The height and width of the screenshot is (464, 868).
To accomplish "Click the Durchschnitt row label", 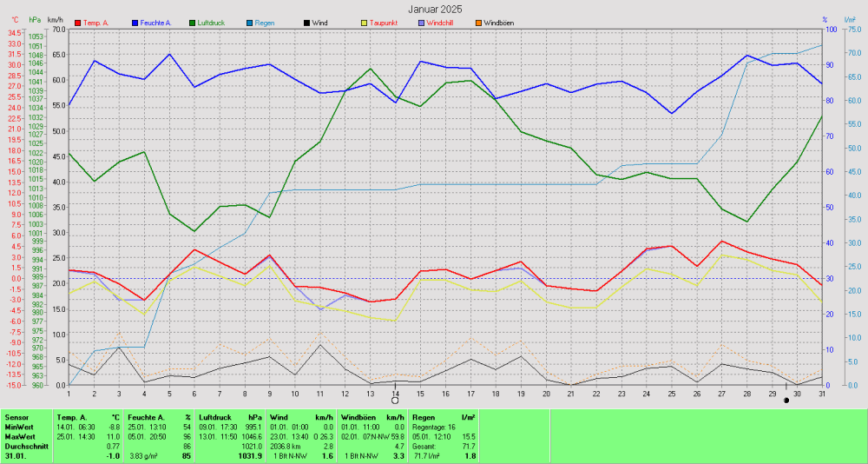I will 25,446.
